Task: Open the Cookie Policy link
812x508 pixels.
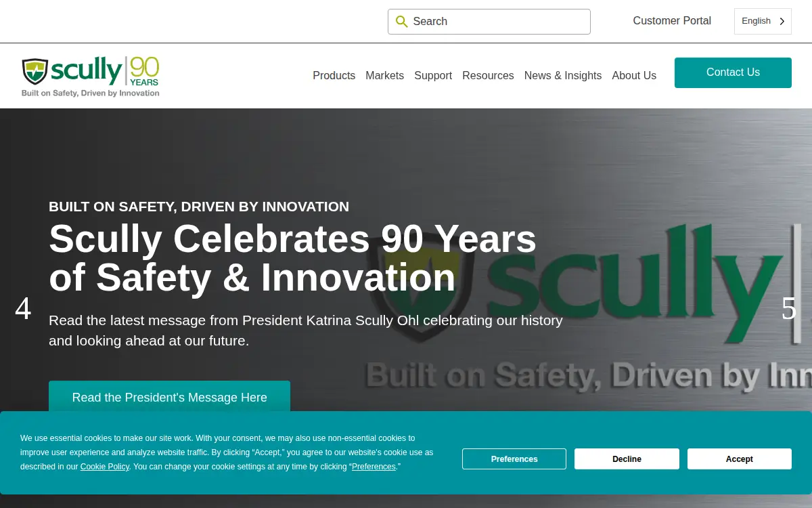Action: (105, 467)
